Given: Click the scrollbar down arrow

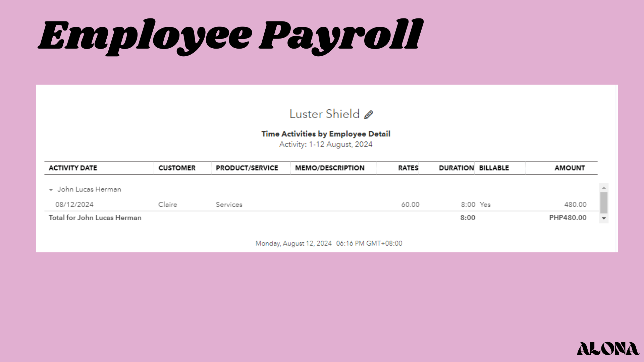Looking at the screenshot, I should tap(604, 218).
